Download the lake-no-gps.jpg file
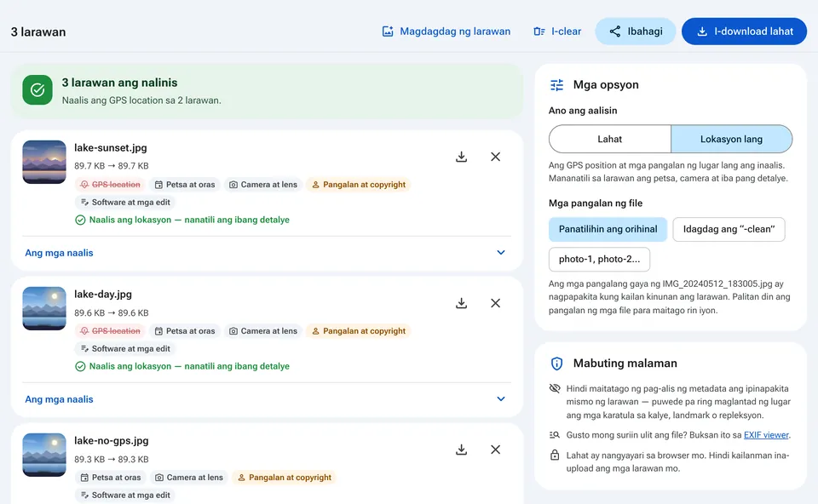This screenshot has height=504, width=818. [461, 450]
